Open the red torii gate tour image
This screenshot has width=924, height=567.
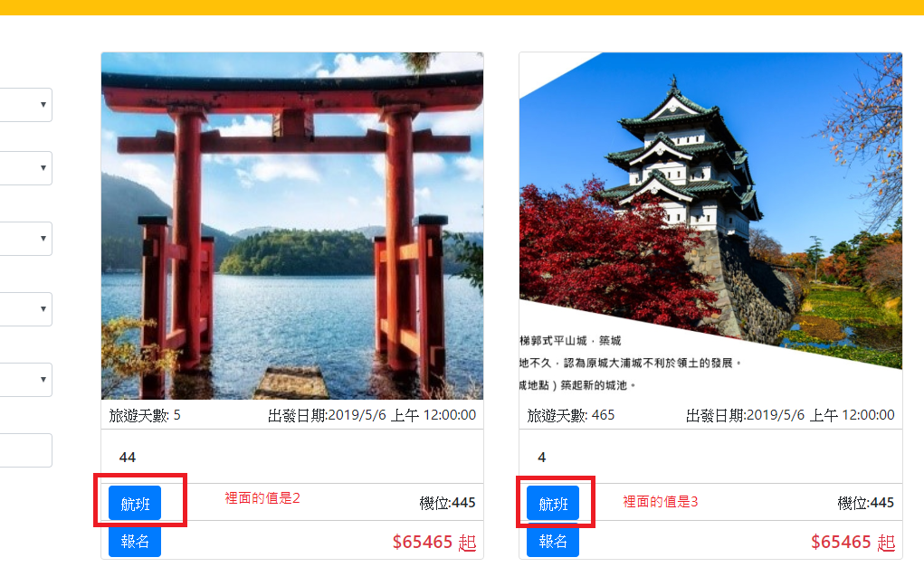(292, 226)
